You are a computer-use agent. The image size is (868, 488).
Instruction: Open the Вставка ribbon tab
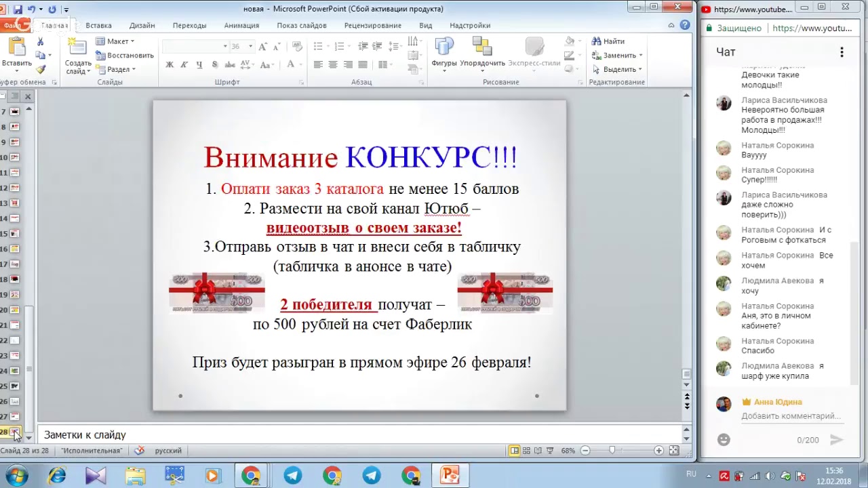98,25
